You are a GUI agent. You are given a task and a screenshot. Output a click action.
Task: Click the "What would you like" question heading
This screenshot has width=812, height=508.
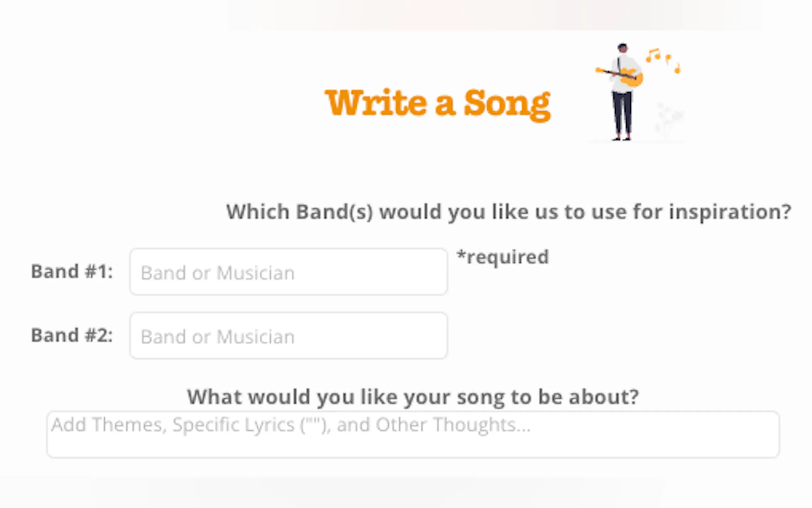click(412, 397)
